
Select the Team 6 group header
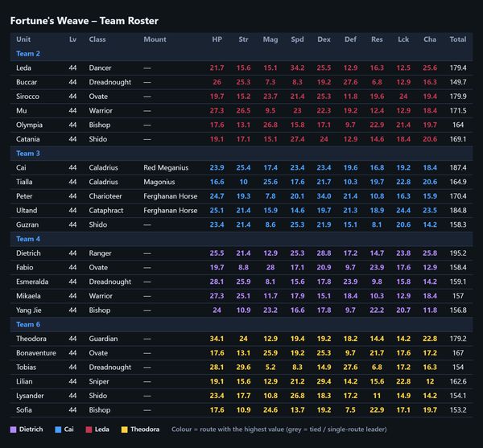click(x=242, y=324)
